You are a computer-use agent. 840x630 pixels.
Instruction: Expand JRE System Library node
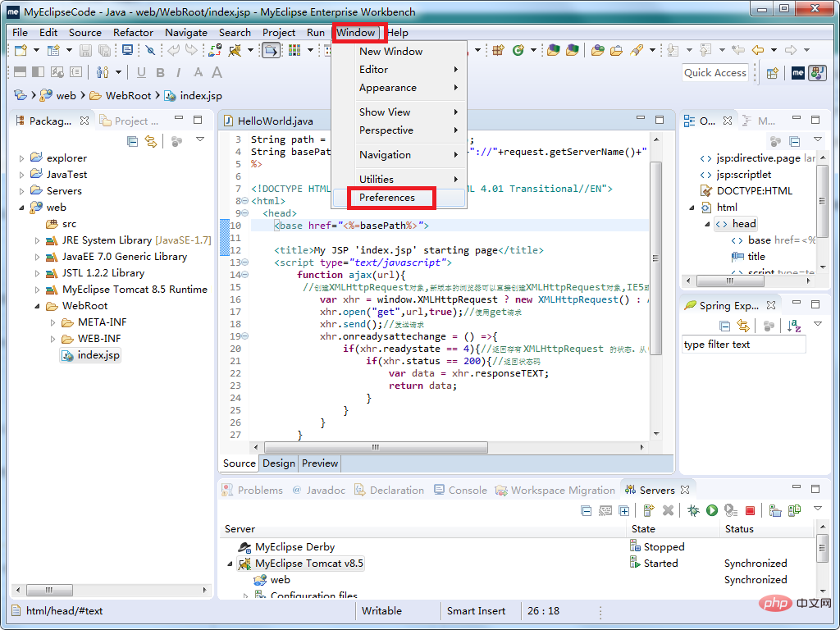coord(37,240)
